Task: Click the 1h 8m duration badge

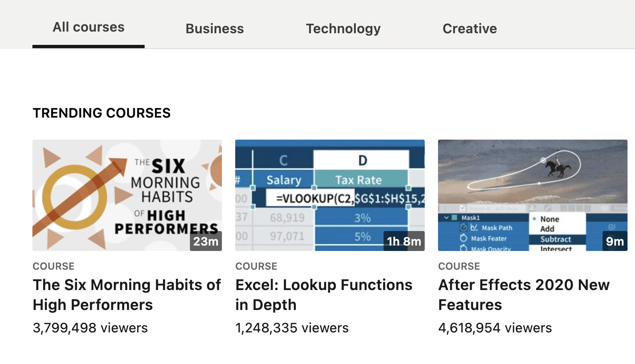Action: click(404, 241)
